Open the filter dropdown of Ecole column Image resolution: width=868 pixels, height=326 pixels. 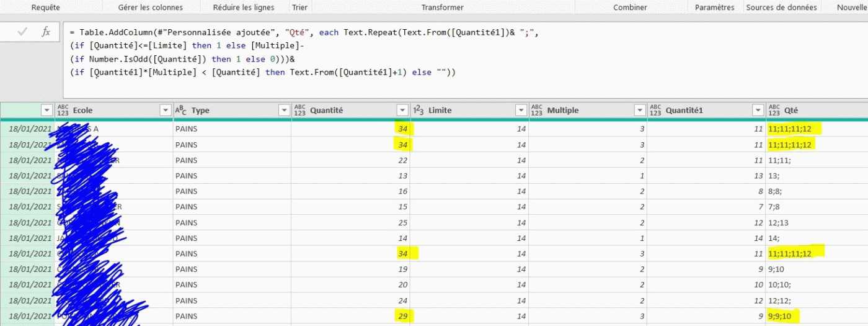(x=166, y=110)
